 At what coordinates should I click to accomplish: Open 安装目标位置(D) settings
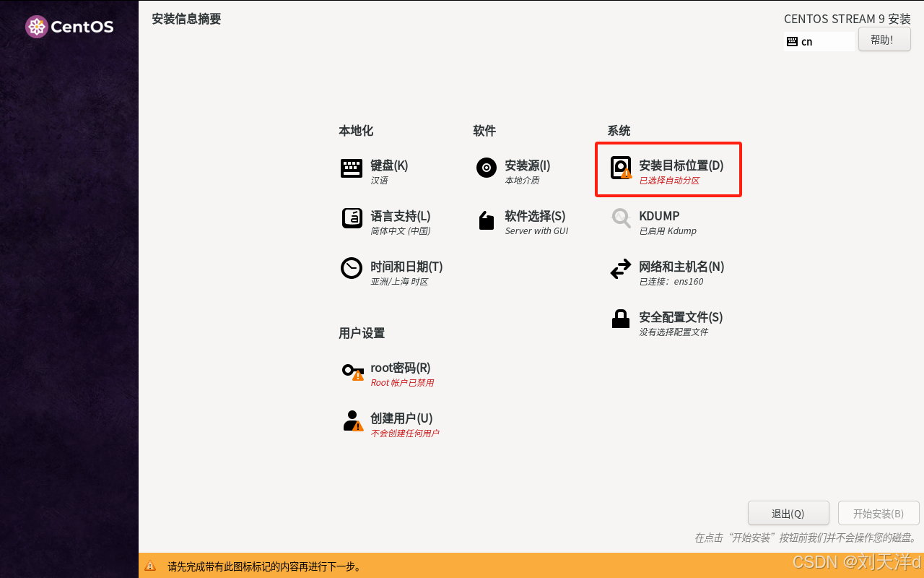tap(681, 165)
